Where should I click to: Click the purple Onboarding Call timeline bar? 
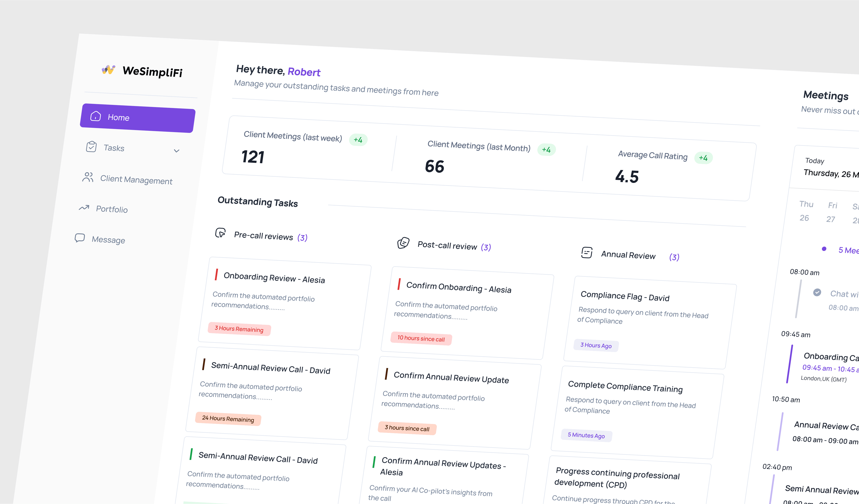pos(790,364)
